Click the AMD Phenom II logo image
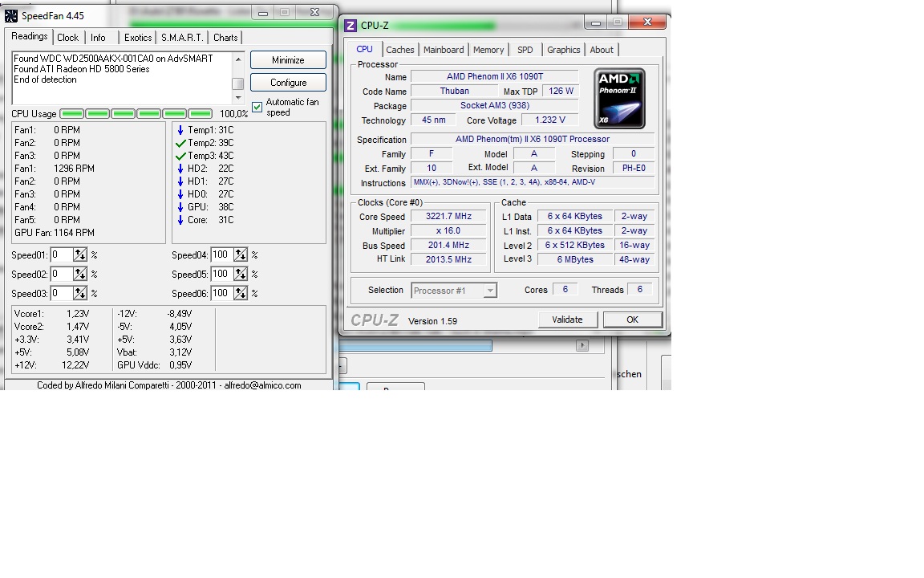 (x=619, y=99)
